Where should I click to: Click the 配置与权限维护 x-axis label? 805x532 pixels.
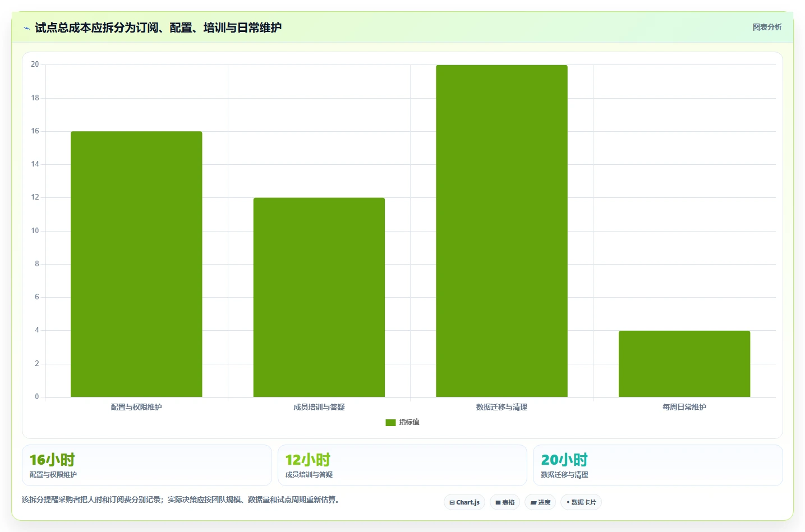[x=136, y=407]
